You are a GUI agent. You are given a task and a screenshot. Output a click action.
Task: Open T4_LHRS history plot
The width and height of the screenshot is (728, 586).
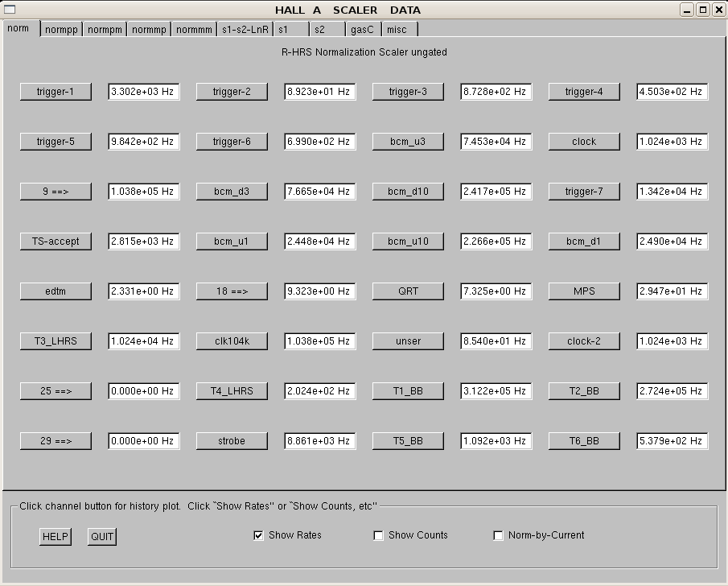click(x=232, y=391)
